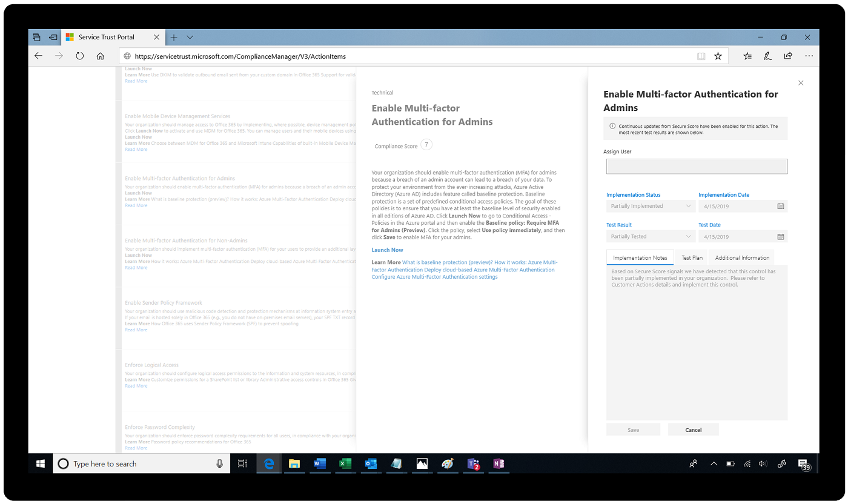
Task: Expand Implementation Status dropdown
Action: click(x=688, y=207)
